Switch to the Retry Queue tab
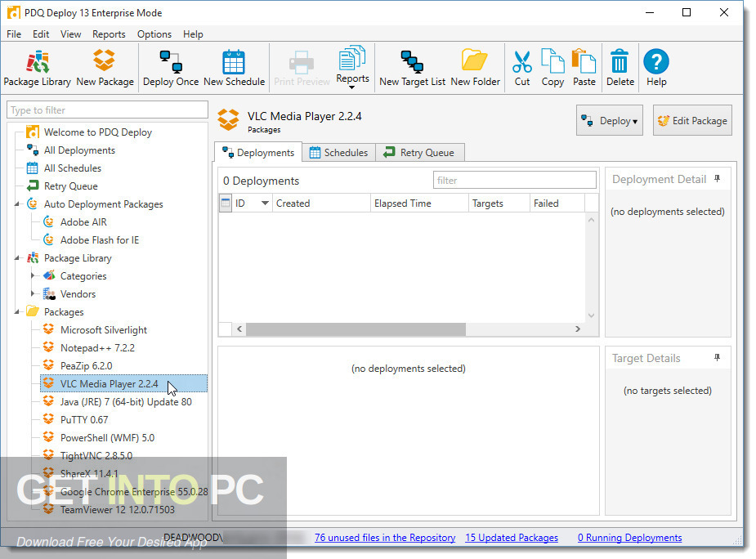The width and height of the screenshot is (756, 559). tap(419, 152)
